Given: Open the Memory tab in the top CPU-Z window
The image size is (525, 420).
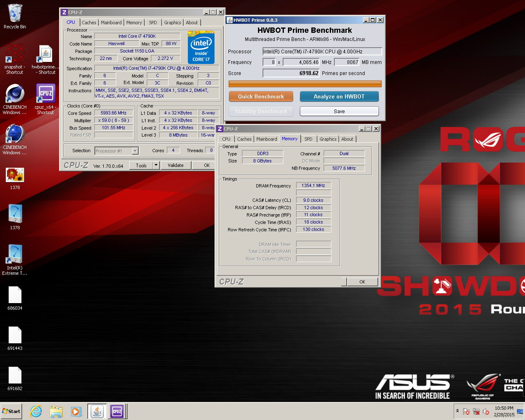Looking at the screenshot, I should (134, 23).
